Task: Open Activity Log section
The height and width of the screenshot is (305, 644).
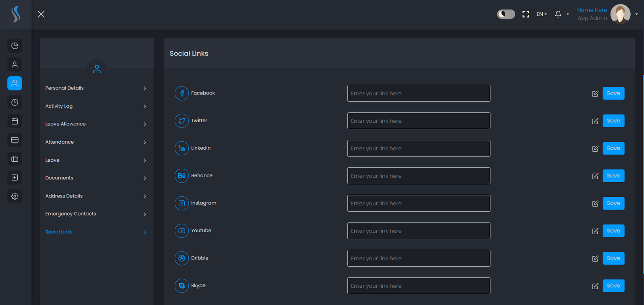Action: [x=96, y=106]
